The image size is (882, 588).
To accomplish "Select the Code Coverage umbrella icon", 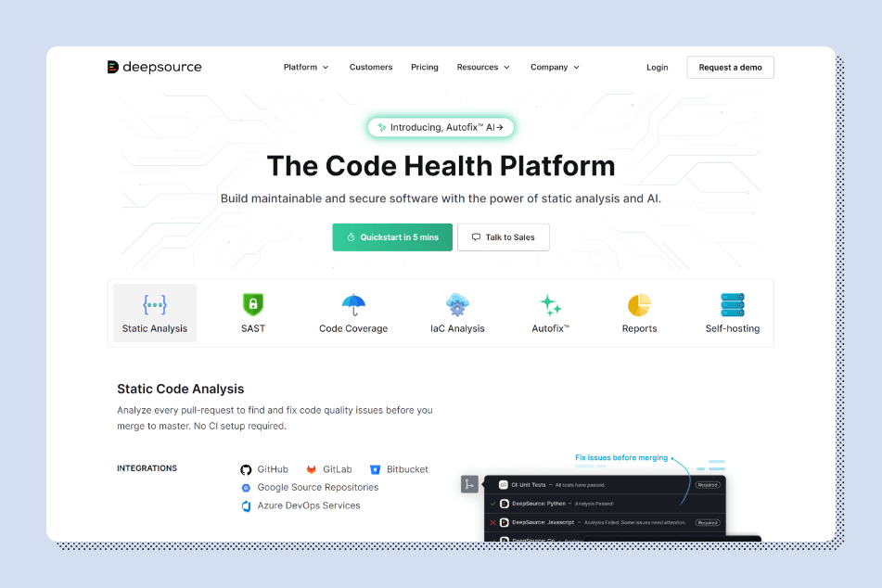I will pyautogui.click(x=353, y=304).
